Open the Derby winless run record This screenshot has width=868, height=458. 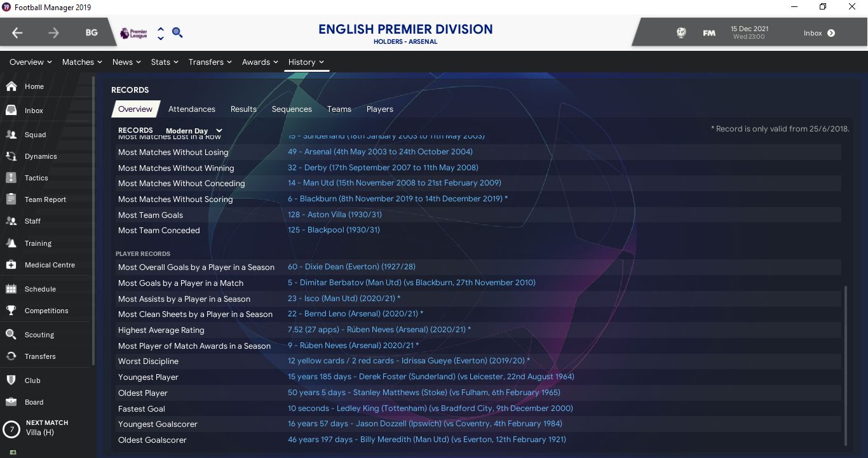click(383, 168)
